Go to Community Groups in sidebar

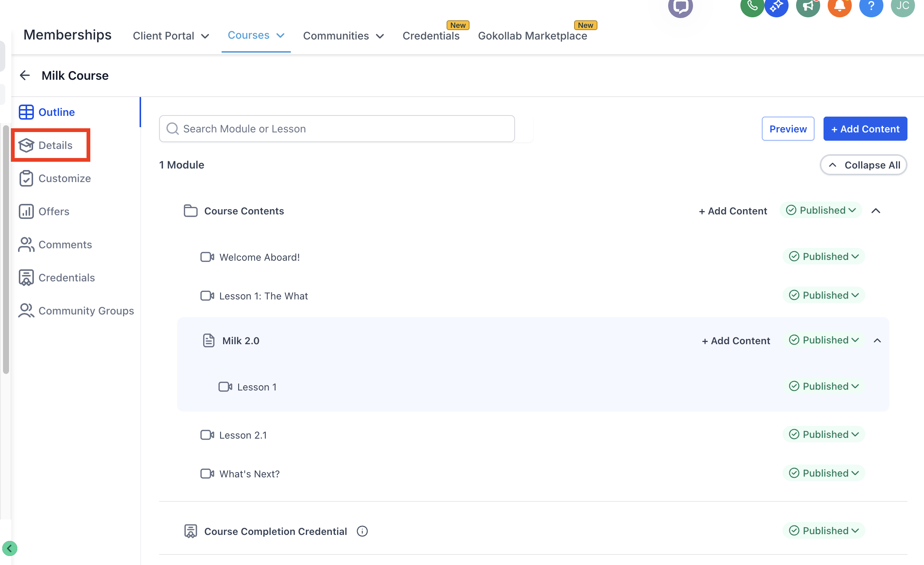[86, 311]
